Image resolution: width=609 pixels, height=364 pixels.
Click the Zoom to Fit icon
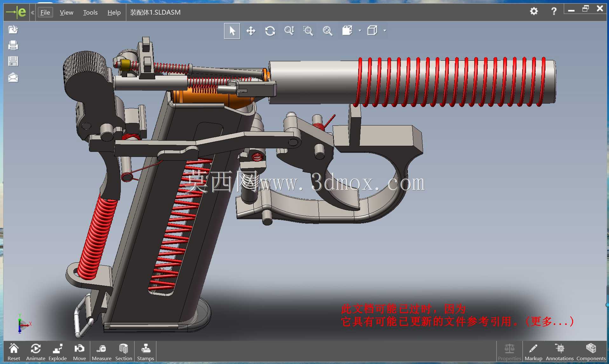click(327, 31)
